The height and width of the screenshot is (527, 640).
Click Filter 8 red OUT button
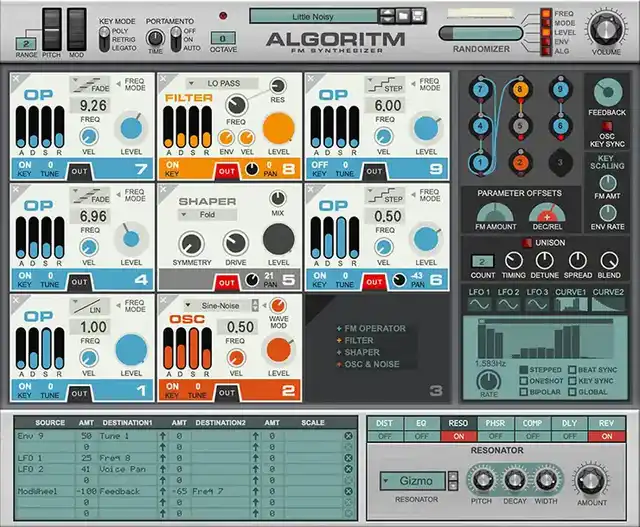(227, 171)
